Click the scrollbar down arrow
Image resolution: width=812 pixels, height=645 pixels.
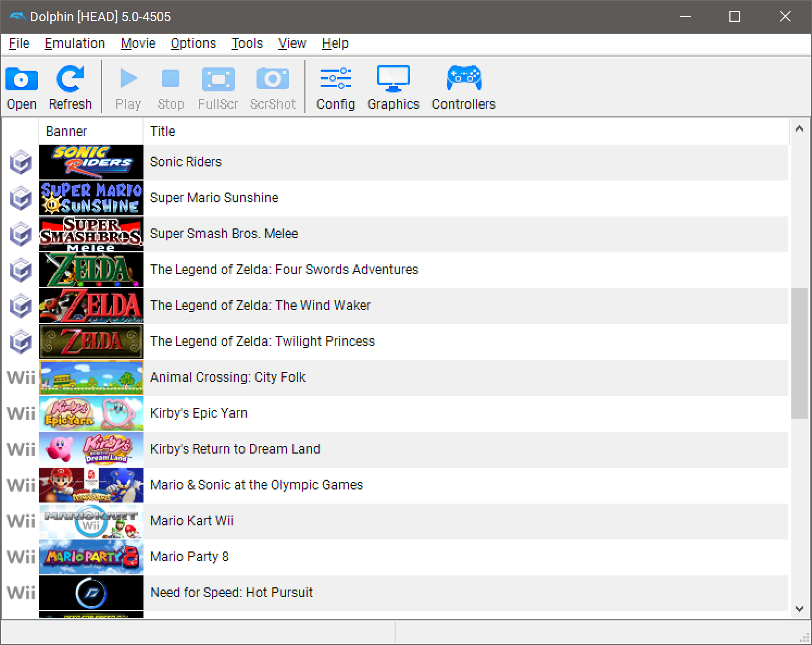[x=799, y=609]
